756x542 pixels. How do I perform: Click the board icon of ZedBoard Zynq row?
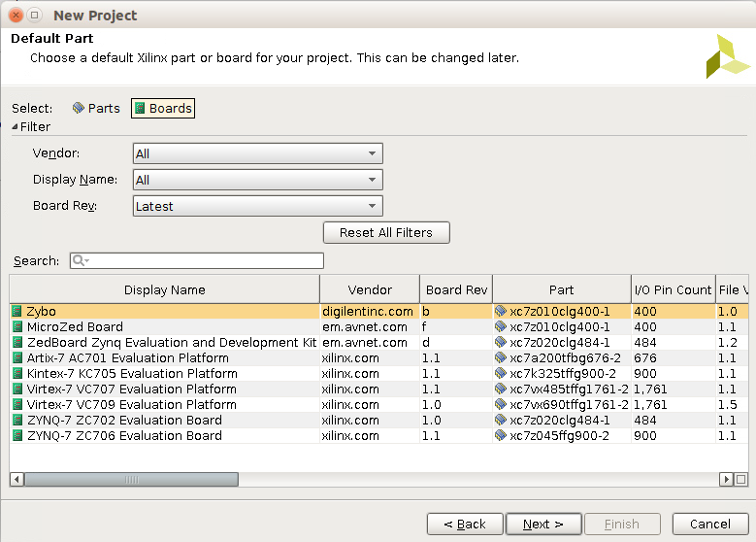[17, 342]
